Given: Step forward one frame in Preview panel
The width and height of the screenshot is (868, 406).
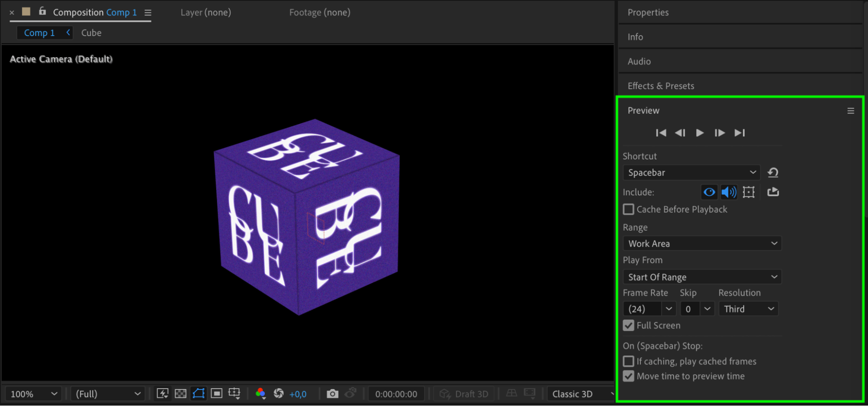Looking at the screenshot, I should point(719,133).
